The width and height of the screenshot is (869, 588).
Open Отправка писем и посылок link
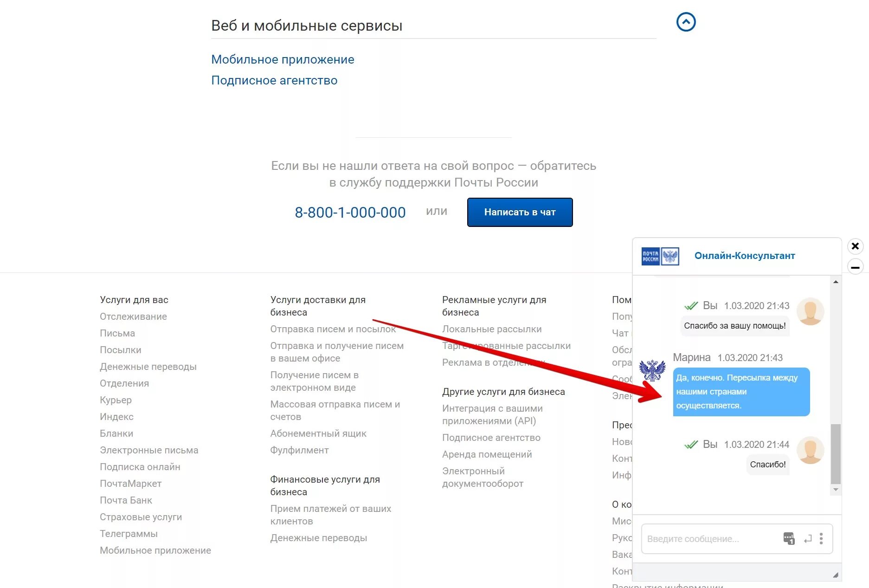(x=333, y=329)
